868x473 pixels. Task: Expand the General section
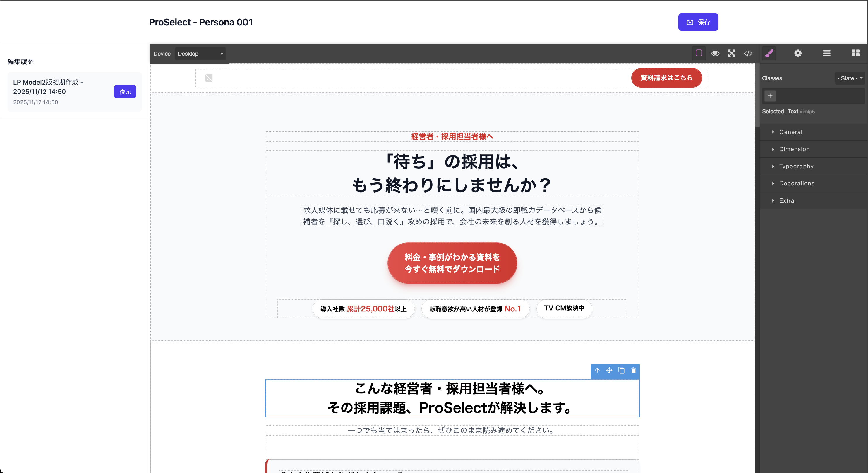790,132
